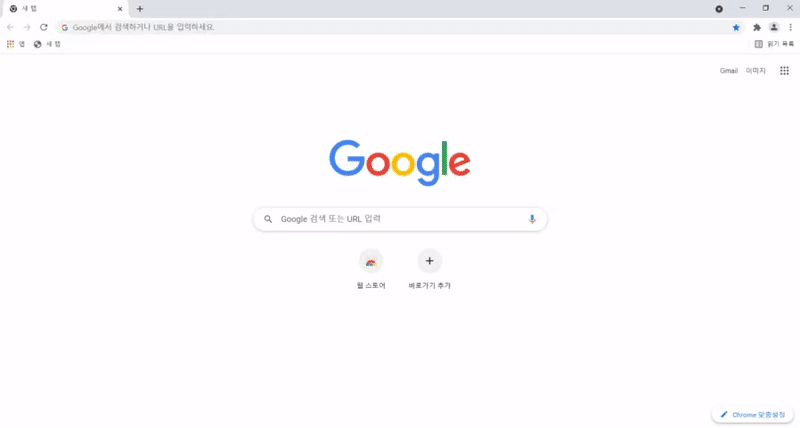Open Chrome three-dot menu
This screenshot has height=428, width=800.
790,28
